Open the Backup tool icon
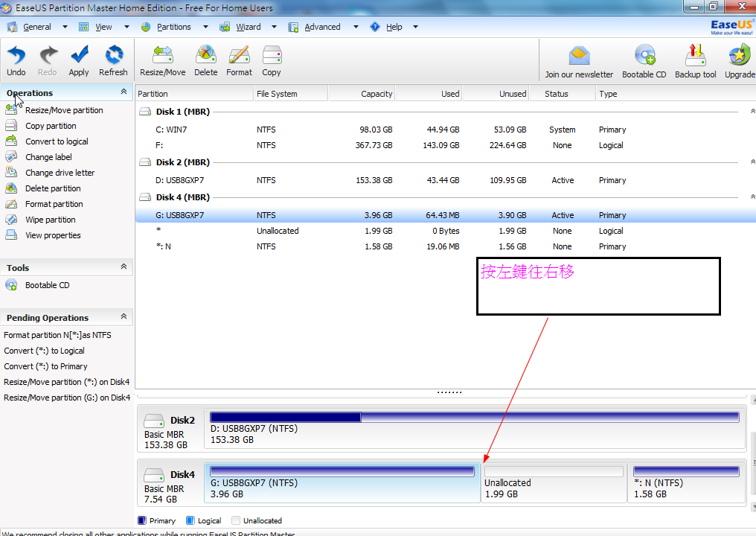The image size is (756, 536). 695,55
